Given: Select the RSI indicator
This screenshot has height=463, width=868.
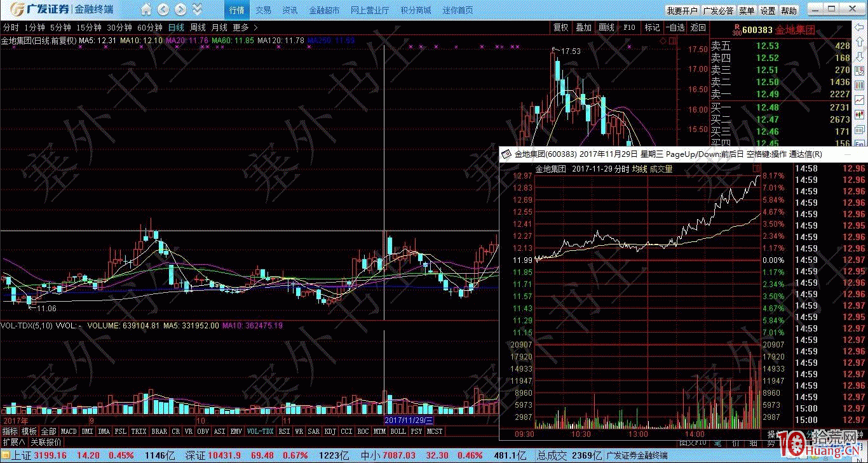Looking at the screenshot, I should 284,431.
